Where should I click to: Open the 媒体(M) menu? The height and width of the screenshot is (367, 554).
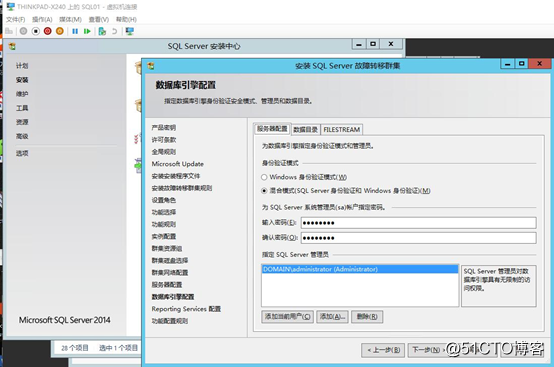tap(70, 19)
